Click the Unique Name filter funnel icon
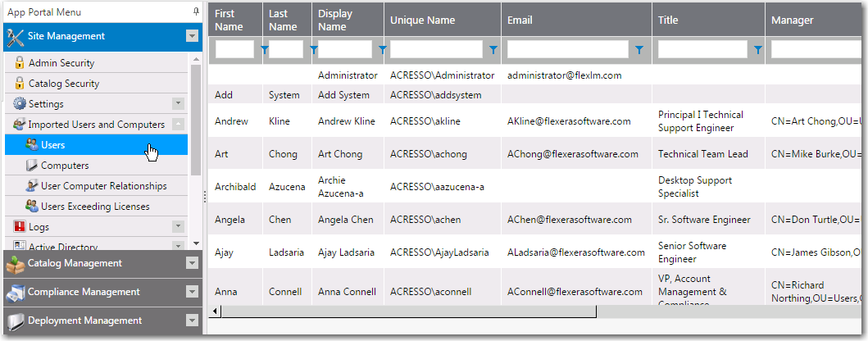The height and width of the screenshot is (341, 868). (493, 50)
